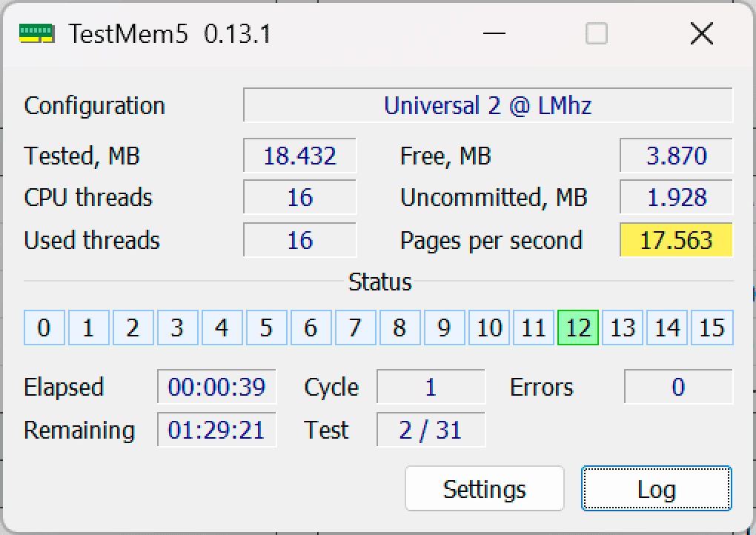This screenshot has height=535, width=756.
Task: Click the Test progress 2 / 31
Action: 431,430
